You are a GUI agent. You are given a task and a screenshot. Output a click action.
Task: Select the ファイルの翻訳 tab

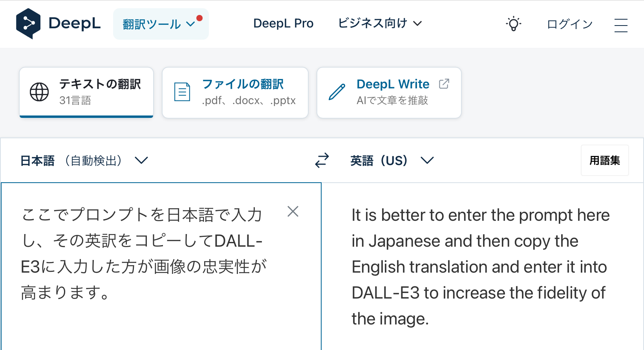[x=235, y=92]
